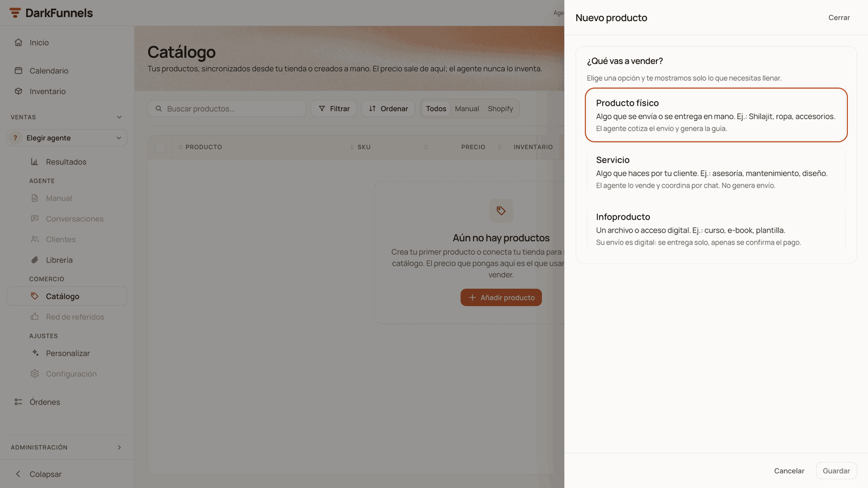Click the Añadir producto button
Image resolution: width=868 pixels, height=488 pixels.
[501, 297]
